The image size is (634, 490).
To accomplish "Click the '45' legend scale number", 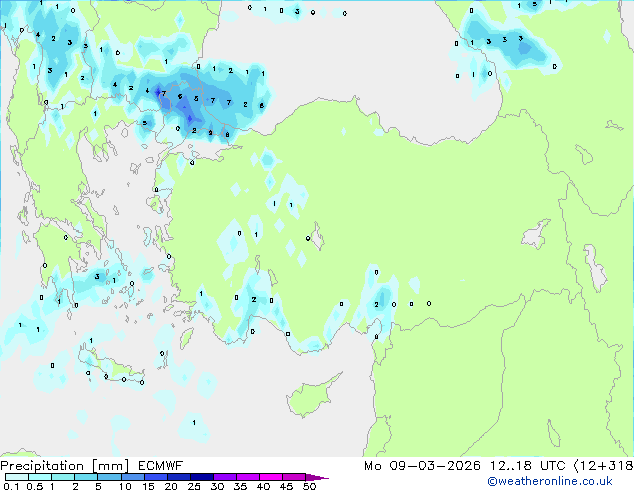I will tap(286, 486).
